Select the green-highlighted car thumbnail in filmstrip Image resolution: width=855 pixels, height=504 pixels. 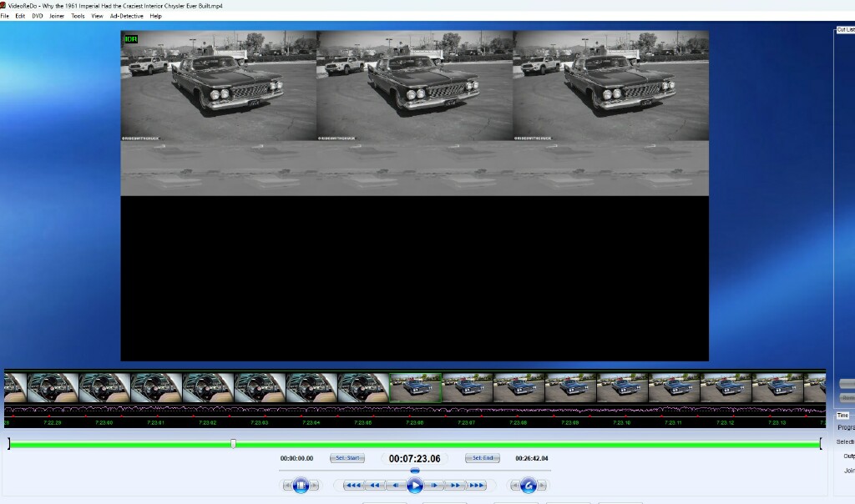click(416, 389)
